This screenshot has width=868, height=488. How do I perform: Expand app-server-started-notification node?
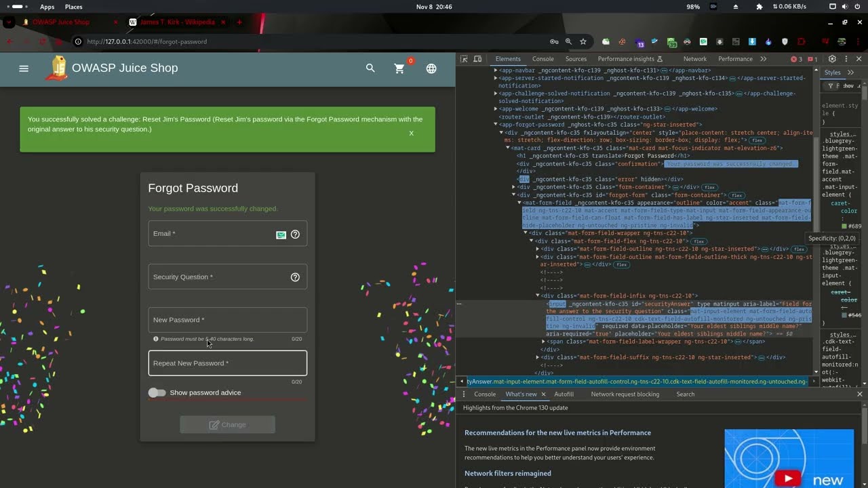496,78
